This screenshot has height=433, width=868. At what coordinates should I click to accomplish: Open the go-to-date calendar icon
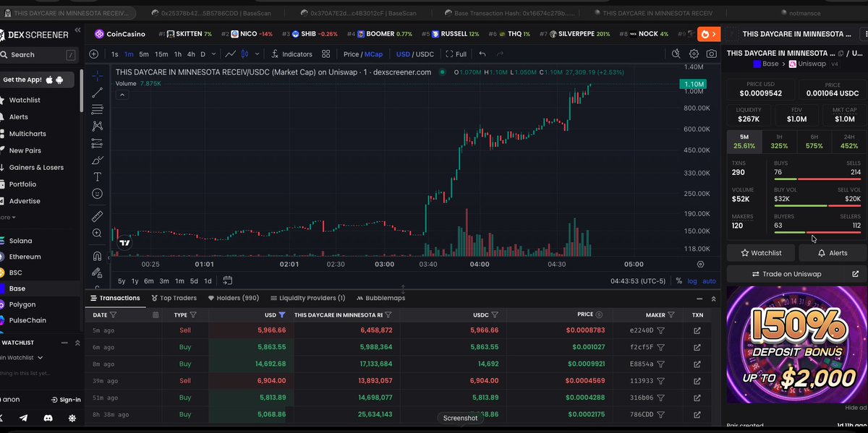(x=228, y=280)
